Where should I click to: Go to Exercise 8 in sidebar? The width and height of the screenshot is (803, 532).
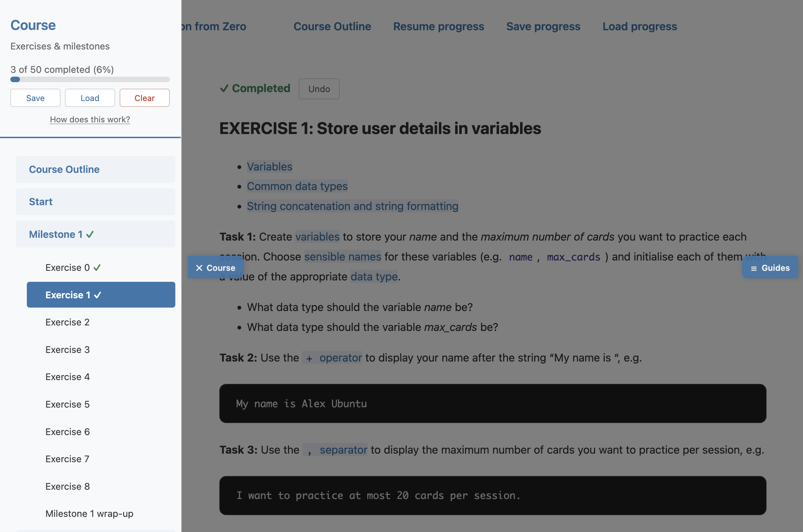pyautogui.click(x=101, y=486)
